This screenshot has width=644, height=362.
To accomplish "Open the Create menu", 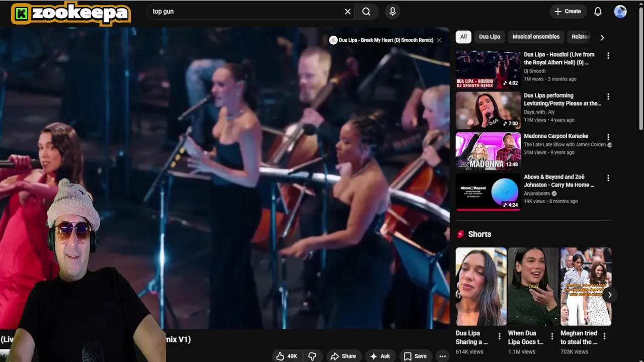I will pyautogui.click(x=568, y=12).
